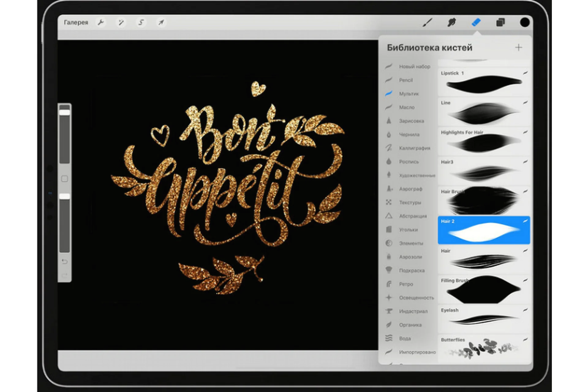Pick the Butterflies brush

[484, 349]
